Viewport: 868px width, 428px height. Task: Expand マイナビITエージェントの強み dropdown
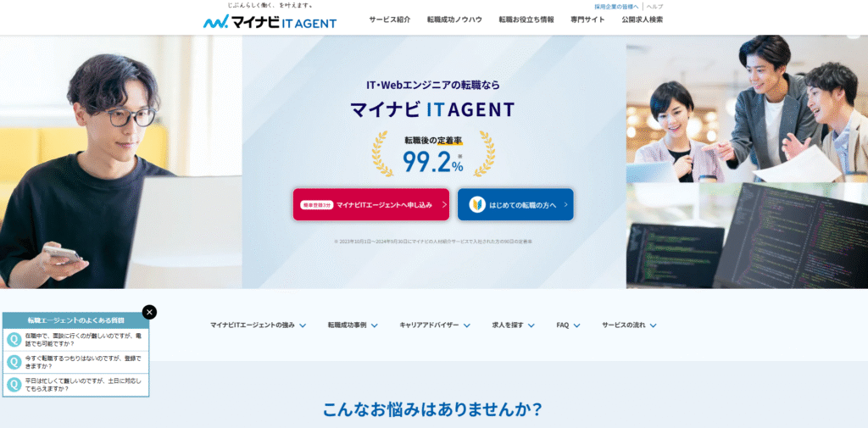coord(303,325)
